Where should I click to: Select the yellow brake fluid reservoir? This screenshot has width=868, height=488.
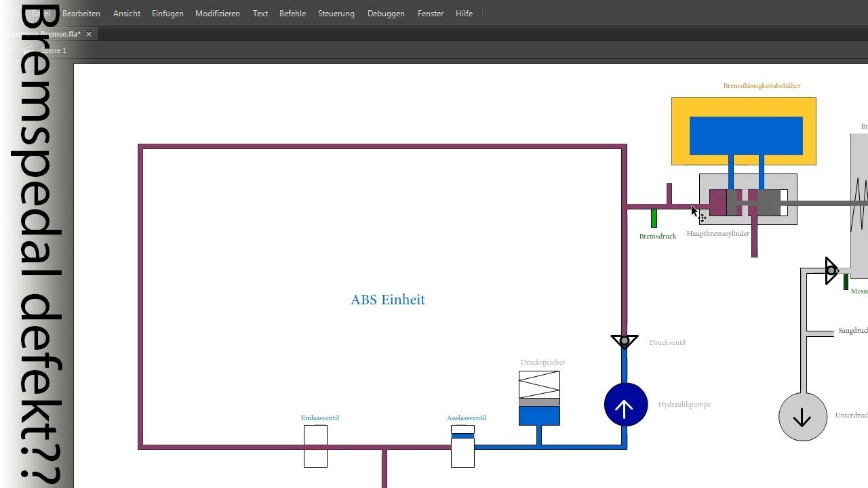[744, 131]
